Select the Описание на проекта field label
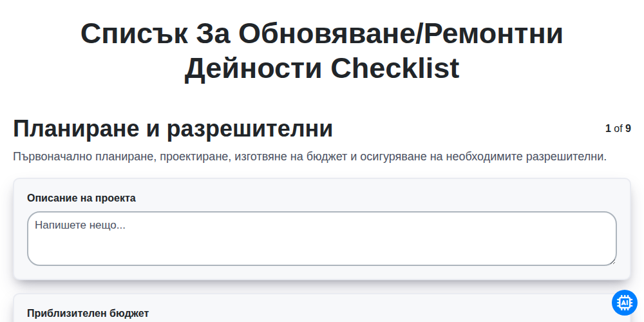This screenshot has width=644, height=322. [81, 198]
